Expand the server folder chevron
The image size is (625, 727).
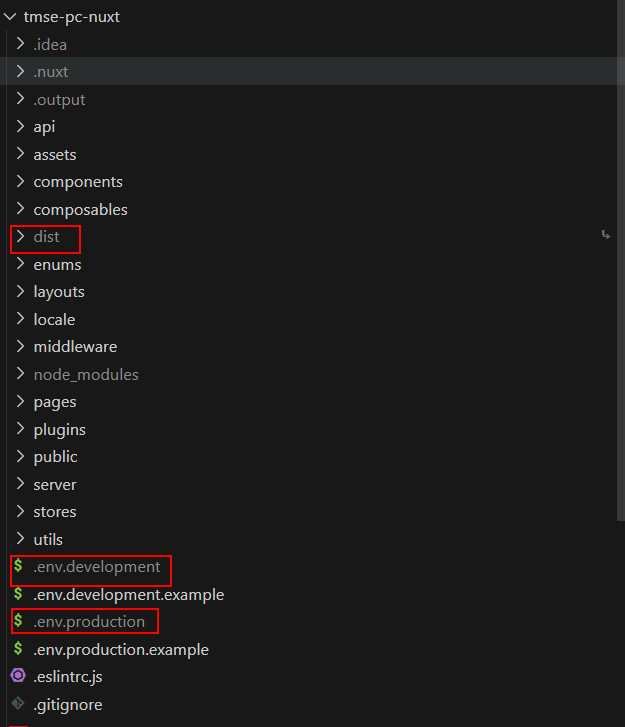pos(21,484)
